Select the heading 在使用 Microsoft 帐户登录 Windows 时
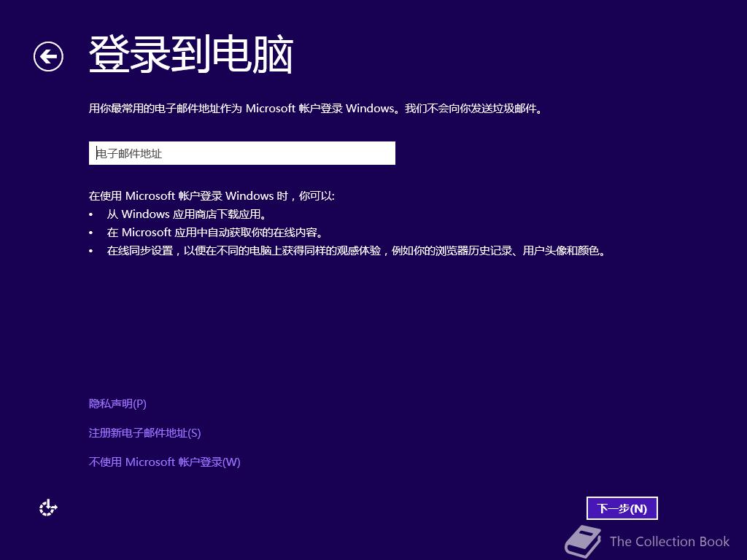Image resolution: width=747 pixels, height=560 pixels. coord(189,195)
